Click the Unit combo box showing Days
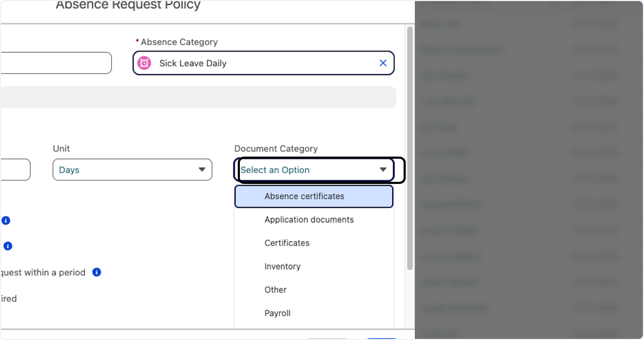Screen dimensions: 644x340 click(123, 170)
